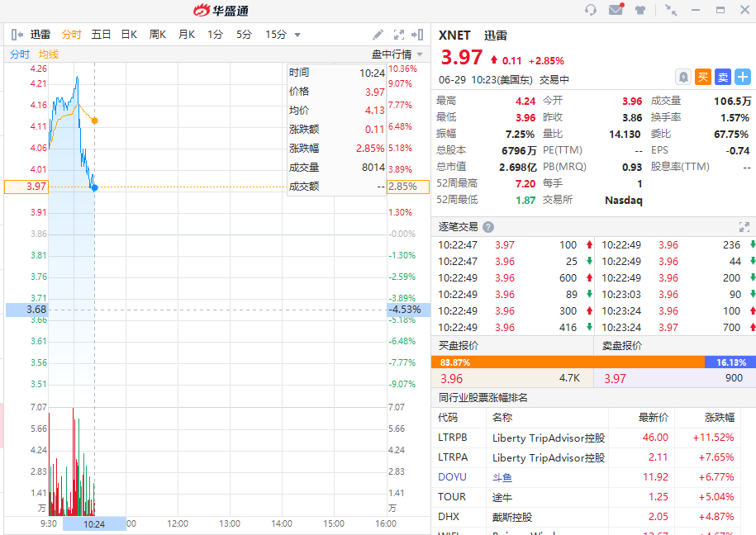Toggle the left sidebar panel icon
Image resolution: width=756 pixels, height=535 pixels.
pyautogui.click(x=17, y=35)
